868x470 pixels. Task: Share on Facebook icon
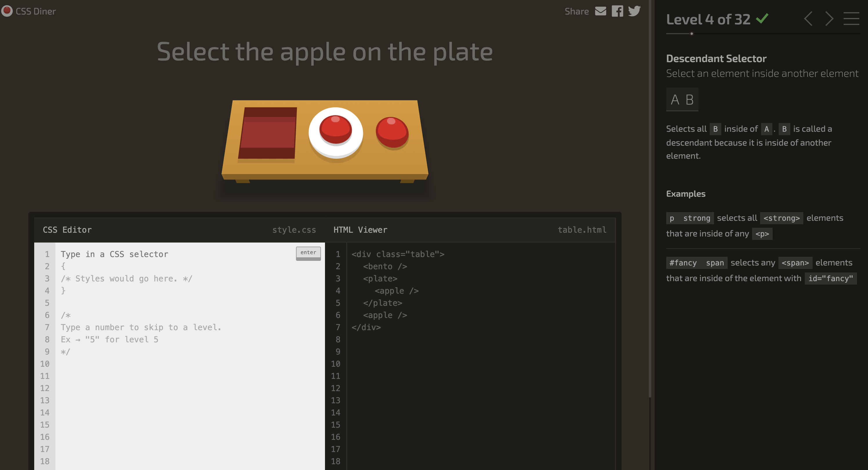pos(617,11)
